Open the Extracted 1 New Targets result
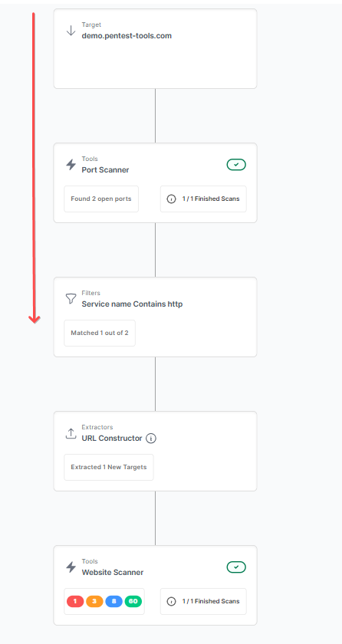This screenshot has height=644, width=342. coord(109,467)
